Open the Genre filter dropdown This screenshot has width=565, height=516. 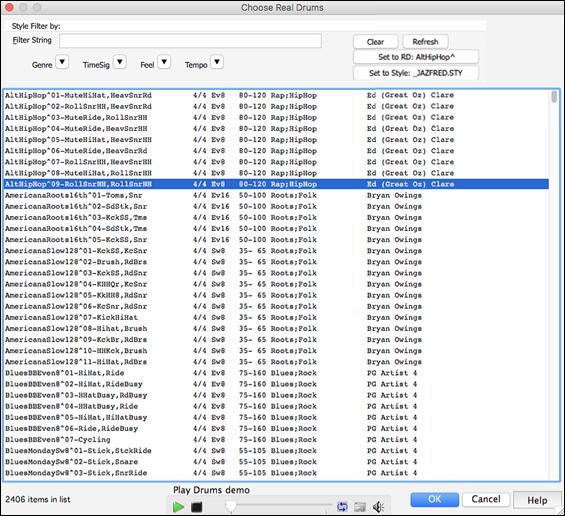coord(62,62)
